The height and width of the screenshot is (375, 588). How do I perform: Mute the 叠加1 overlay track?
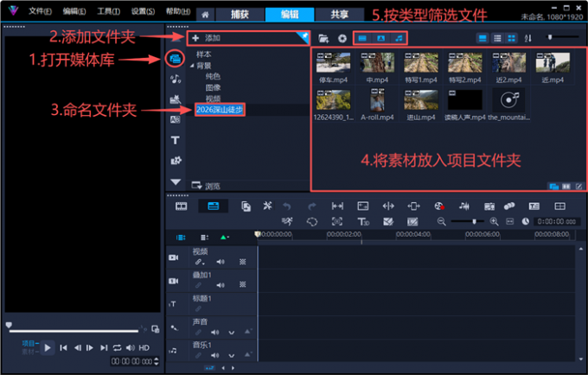click(220, 285)
